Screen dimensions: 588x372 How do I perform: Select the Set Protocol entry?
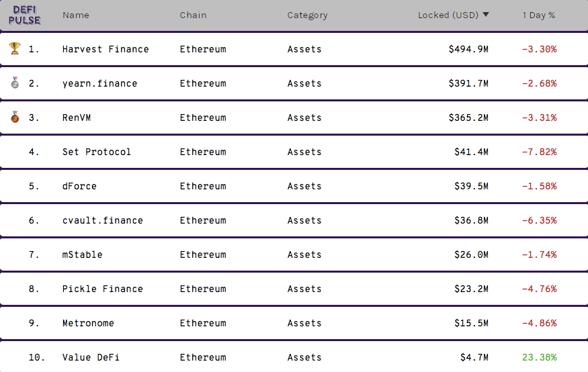[97, 152]
